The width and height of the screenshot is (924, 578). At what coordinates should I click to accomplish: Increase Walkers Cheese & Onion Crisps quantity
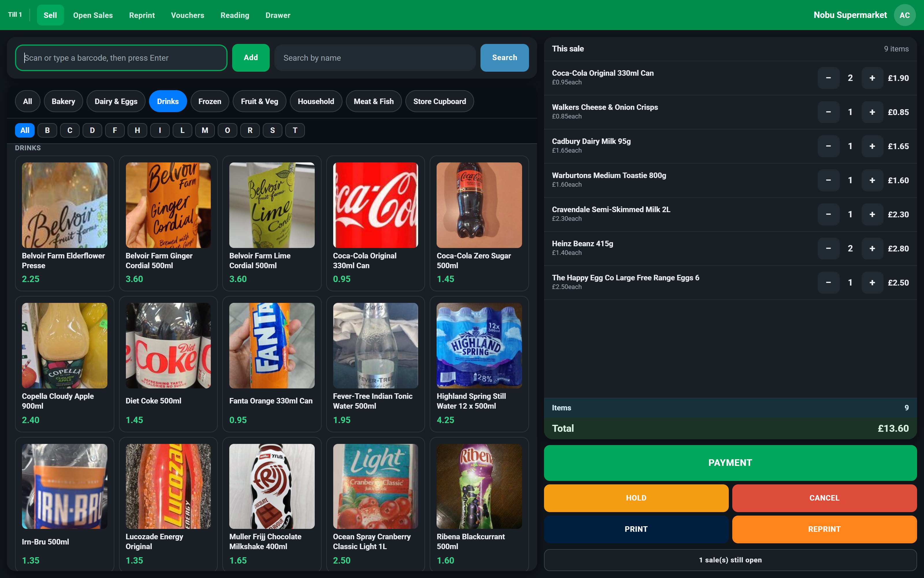(872, 112)
